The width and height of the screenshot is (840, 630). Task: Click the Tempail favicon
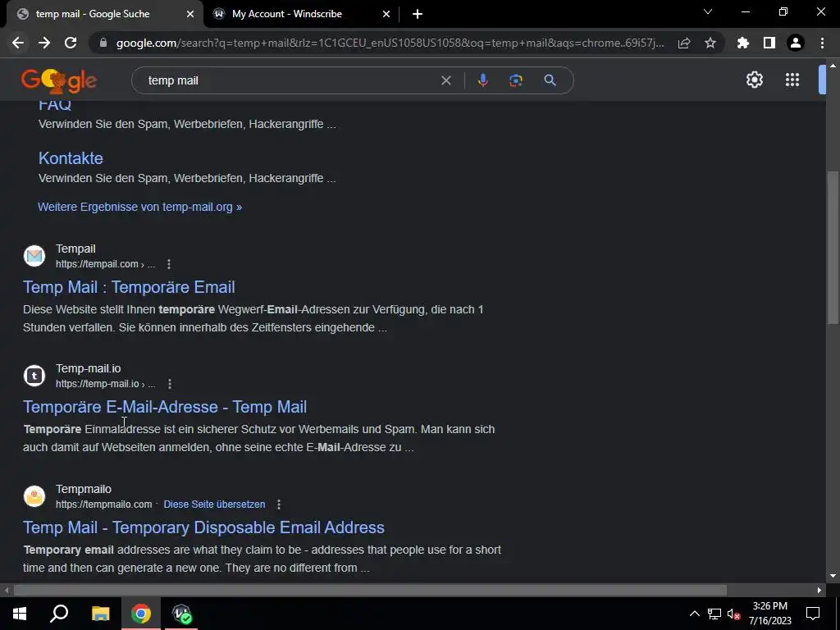pyautogui.click(x=34, y=256)
